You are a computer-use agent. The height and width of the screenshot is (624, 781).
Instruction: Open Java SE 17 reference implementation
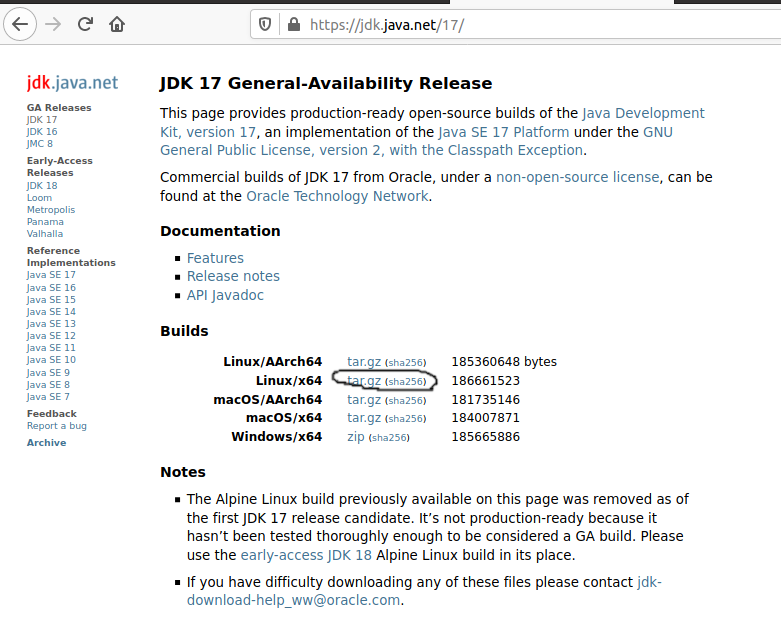51,275
